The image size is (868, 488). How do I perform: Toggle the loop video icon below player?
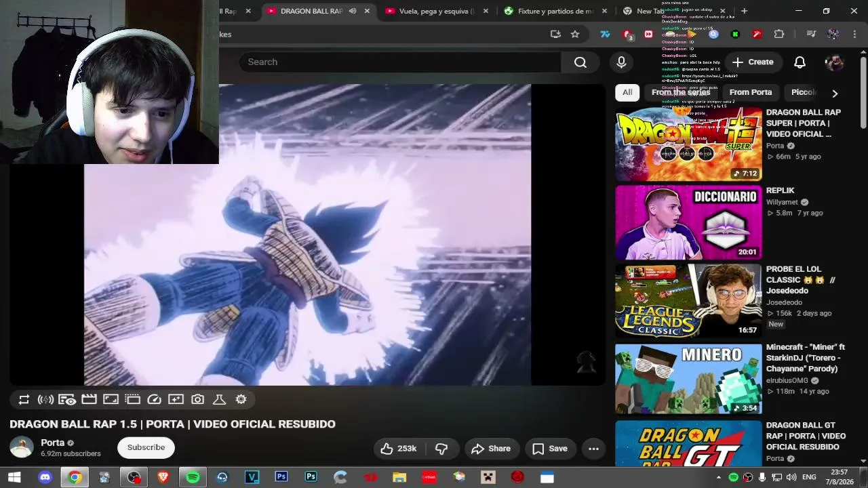(24, 400)
